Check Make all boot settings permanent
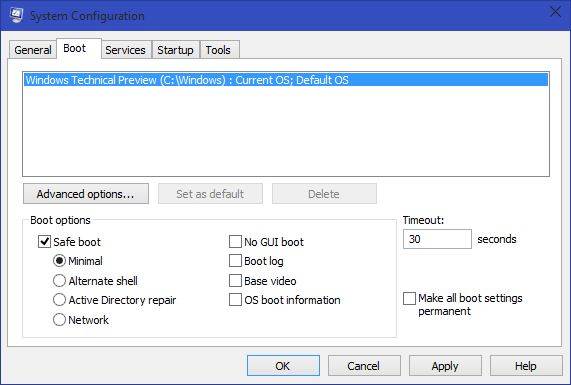Viewport: 571px width, 385px height. coord(409,298)
